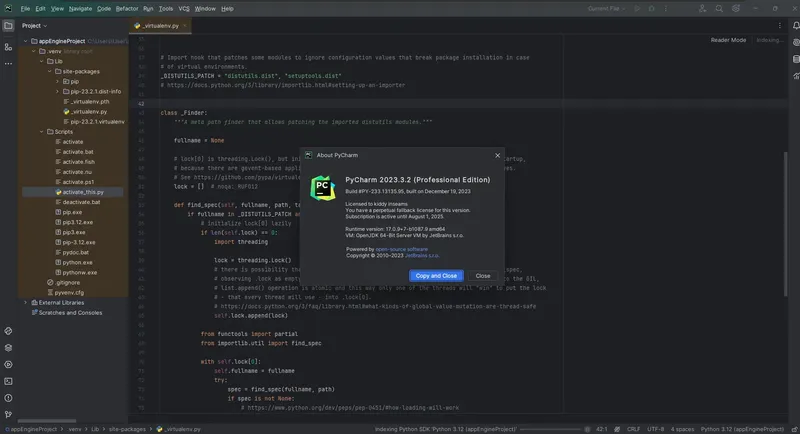The width and height of the screenshot is (800, 434).
Task: Open run toolbar More Actions menu
Action: [666, 9]
